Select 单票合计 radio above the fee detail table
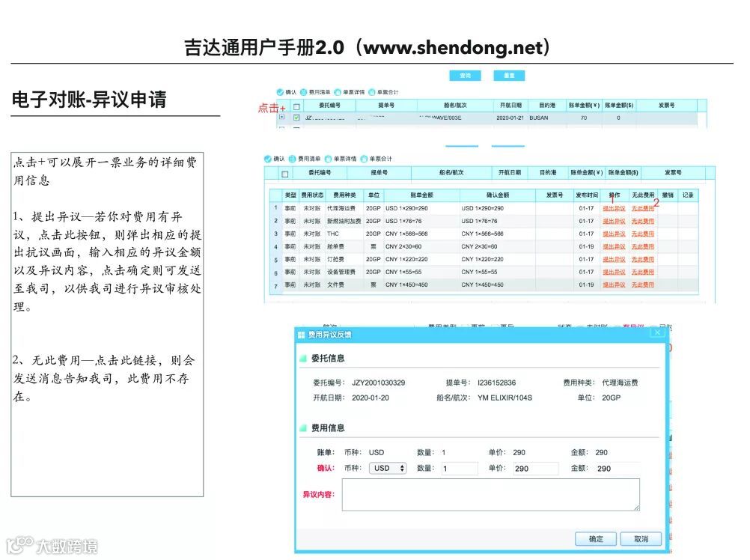The height and width of the screenshot is (560, 750). [x=364, y=159]
